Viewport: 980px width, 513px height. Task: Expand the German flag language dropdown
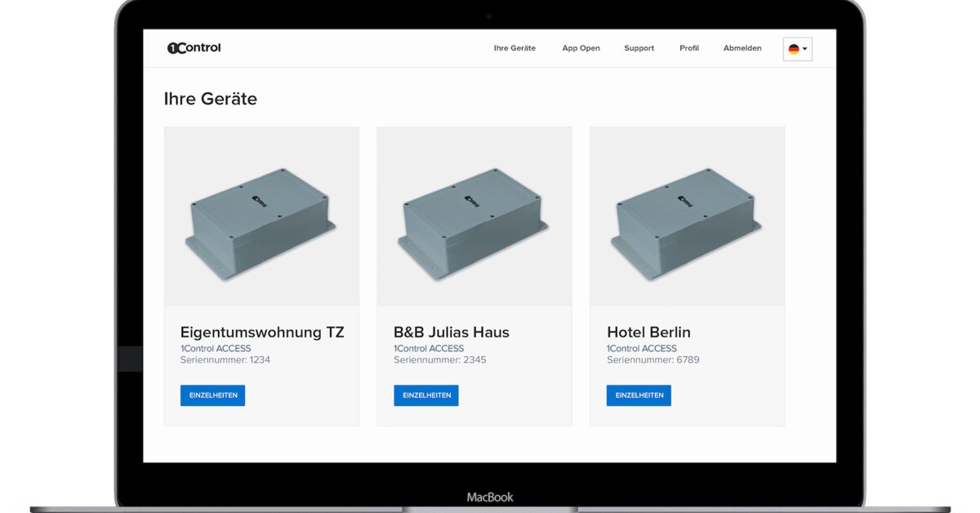point(797,49)
